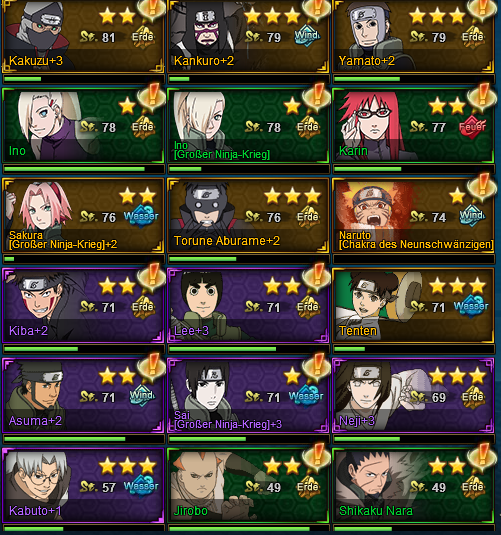Click the Wind element icon on Asuma+2
501x535 pixels.
click(142, 396)
